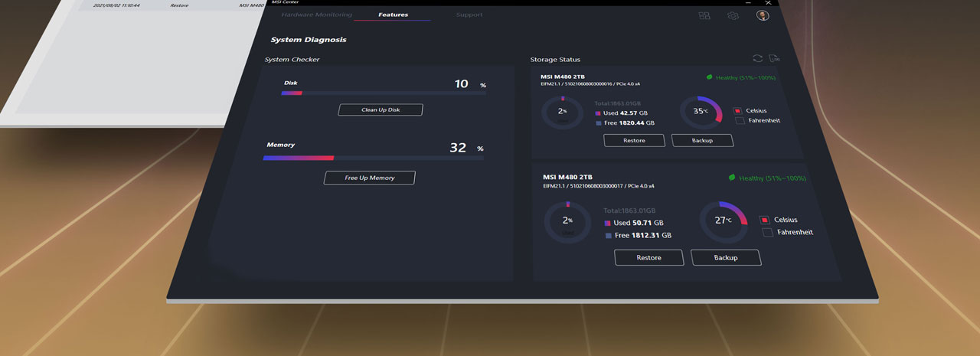Open MSI Center settings gear
This screenshot has width=980, height=356.
(733, 15)
